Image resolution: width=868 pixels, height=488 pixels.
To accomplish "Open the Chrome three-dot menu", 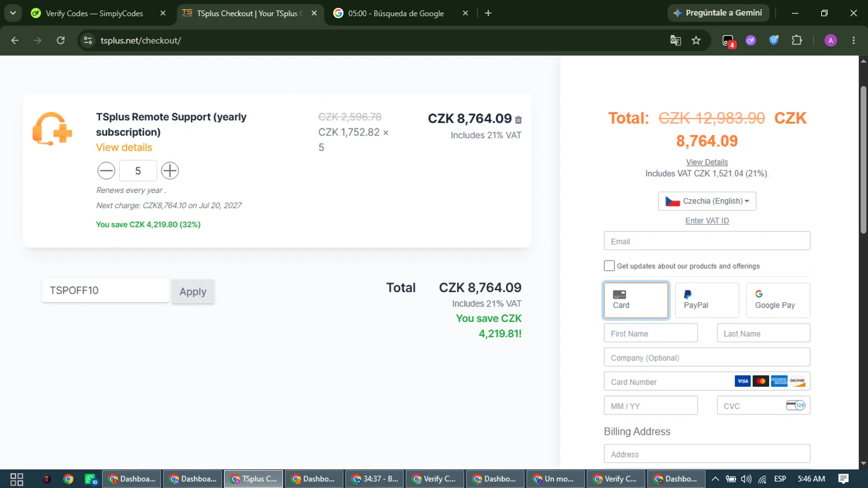I will [x=854, y=41].
